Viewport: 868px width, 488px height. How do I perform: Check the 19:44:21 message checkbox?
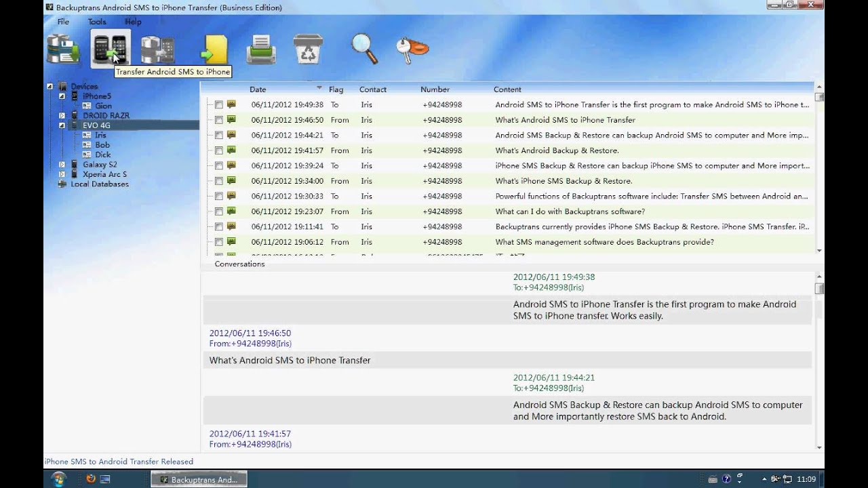tap(219, 136)
